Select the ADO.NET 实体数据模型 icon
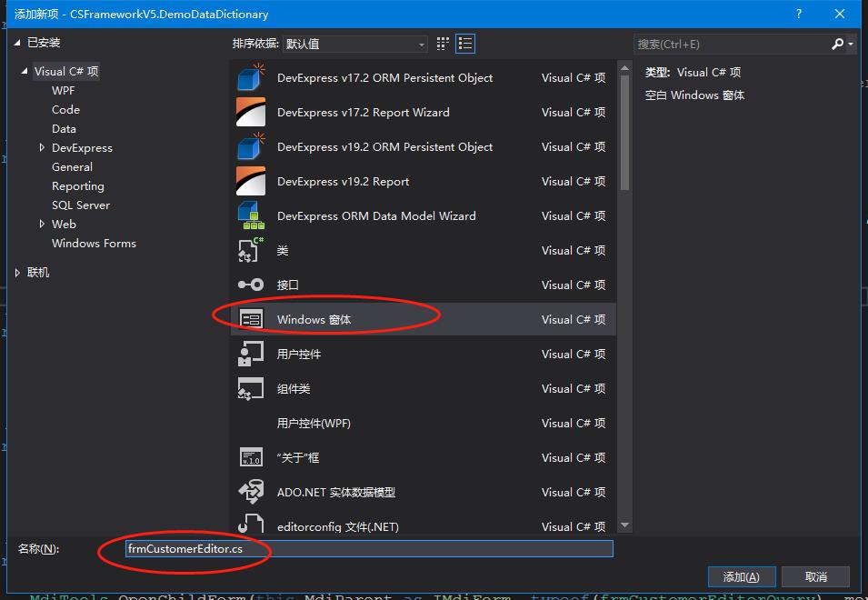The width and height of the screenshot is (868, 600). point(254,492)
